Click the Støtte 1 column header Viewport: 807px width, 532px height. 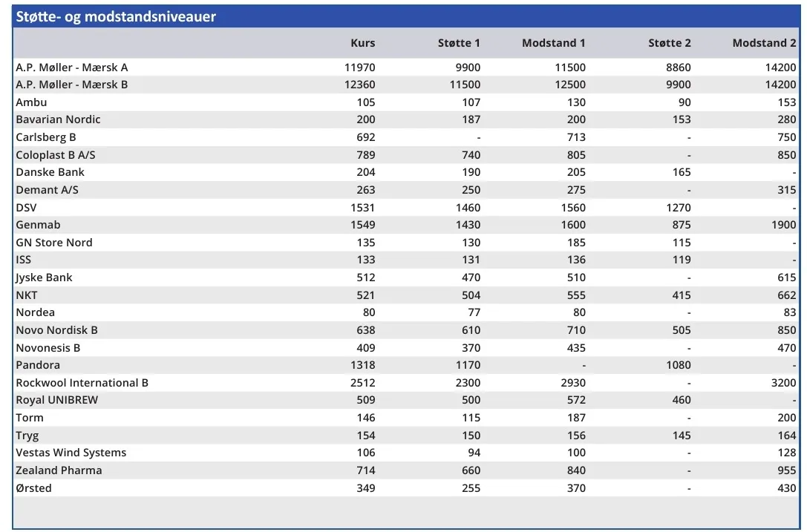(x=459, y=43)
